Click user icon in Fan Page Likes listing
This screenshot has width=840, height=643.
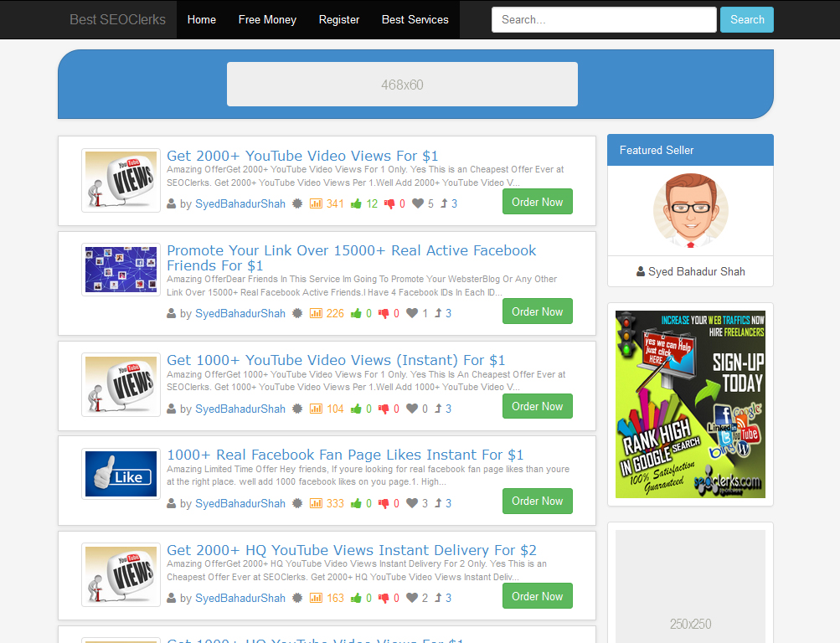tap(172, 503)
